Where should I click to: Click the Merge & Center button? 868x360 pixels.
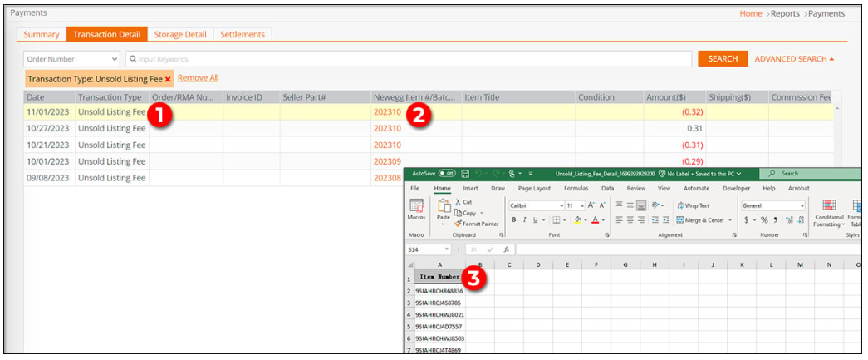tap(700, 219)
